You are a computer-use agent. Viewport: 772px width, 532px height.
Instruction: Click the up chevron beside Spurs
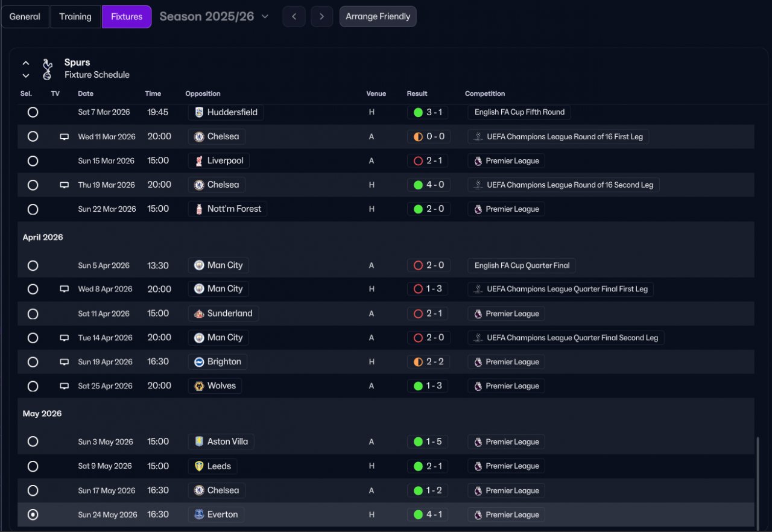point(26,63)
